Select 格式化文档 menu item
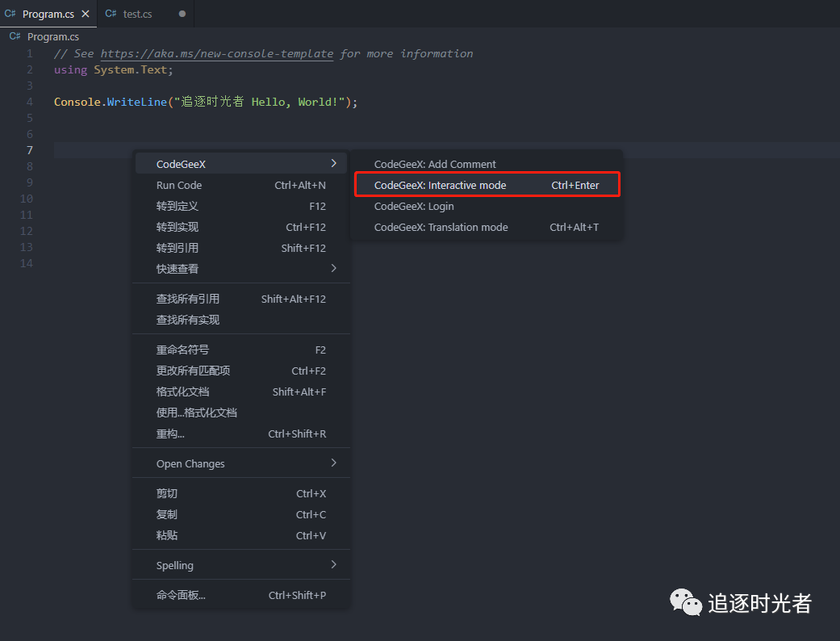840x641 pixels. pos(241,392)
